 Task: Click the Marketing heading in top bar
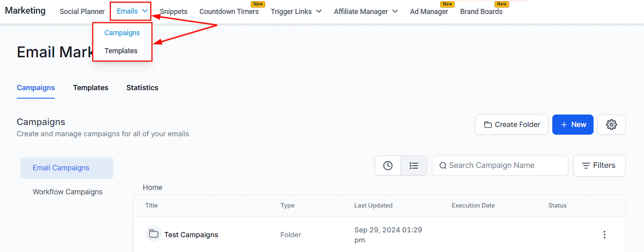25,10
